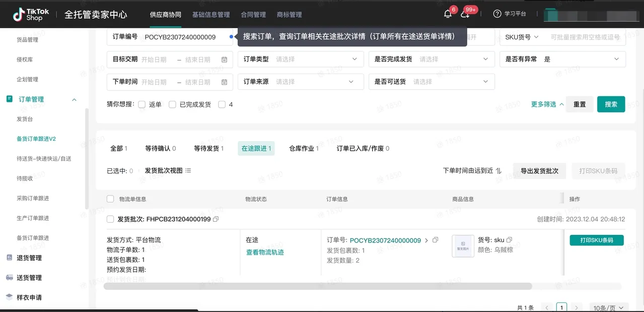Change the 10条/页 page size dropdown
Viewport: 644px width, 312px height.
point(608,307)
